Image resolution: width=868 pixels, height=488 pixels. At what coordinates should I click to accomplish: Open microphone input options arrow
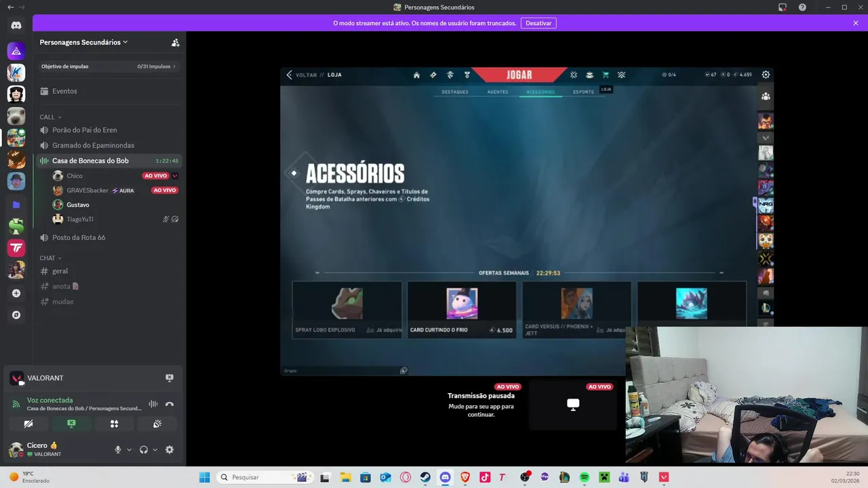pos(129,449)
